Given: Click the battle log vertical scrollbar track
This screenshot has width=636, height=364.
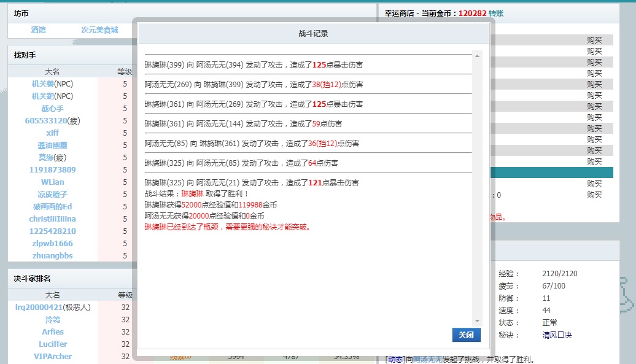Looking at the screenshot, I should coord(478,188).
